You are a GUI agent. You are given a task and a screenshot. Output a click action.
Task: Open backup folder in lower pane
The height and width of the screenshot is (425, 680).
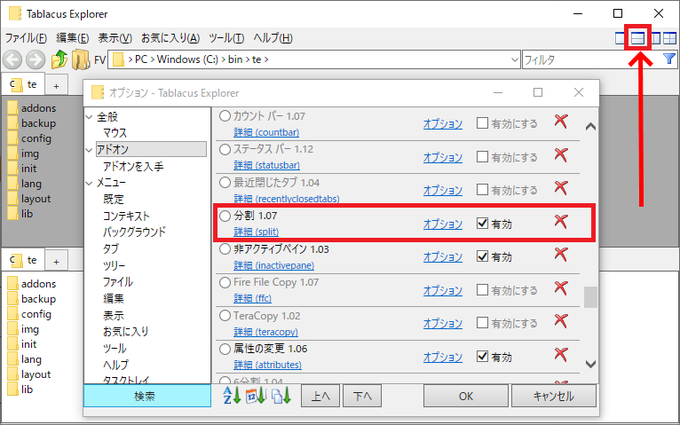tap(32, 299)
